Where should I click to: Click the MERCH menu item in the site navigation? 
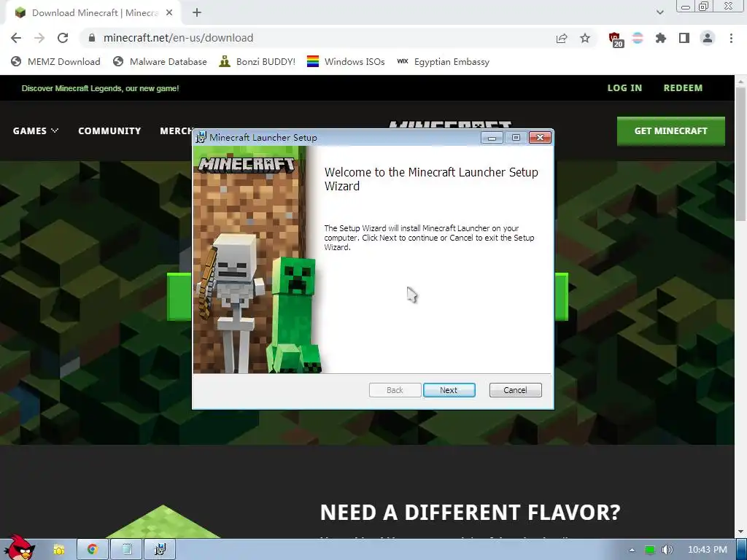(177, 131)
